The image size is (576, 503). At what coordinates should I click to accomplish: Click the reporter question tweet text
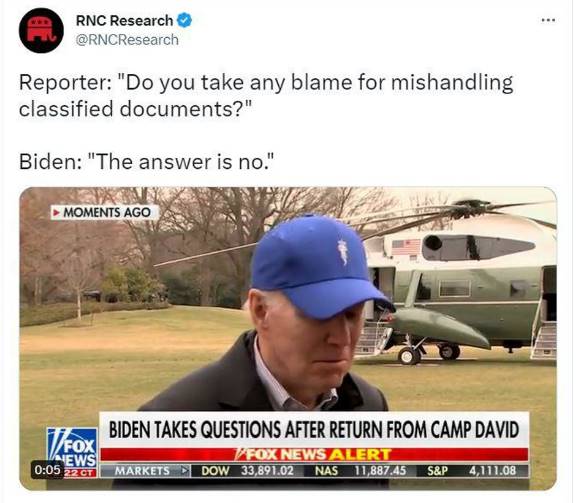click(266, 95)
